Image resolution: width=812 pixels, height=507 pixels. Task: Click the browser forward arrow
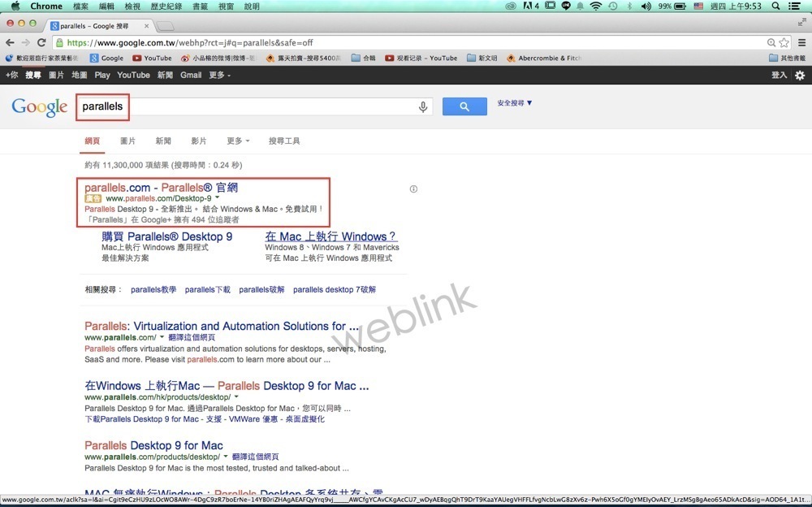click(x=25, y=42)
